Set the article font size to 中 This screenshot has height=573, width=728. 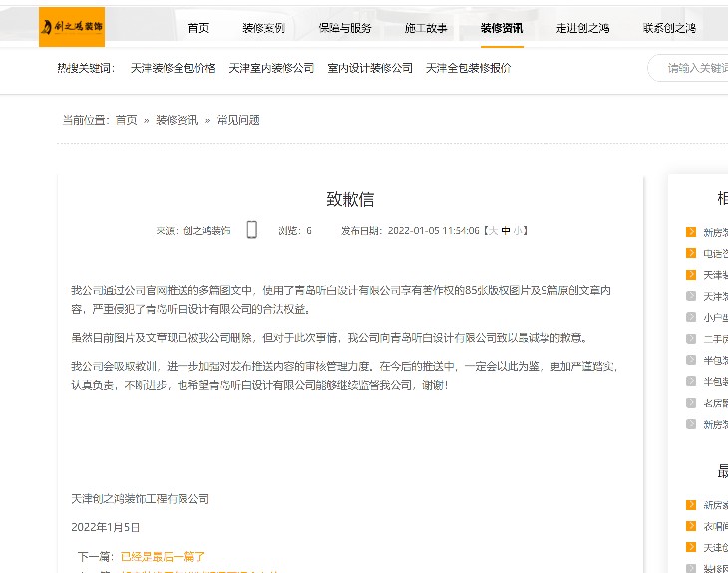point(506,230)
